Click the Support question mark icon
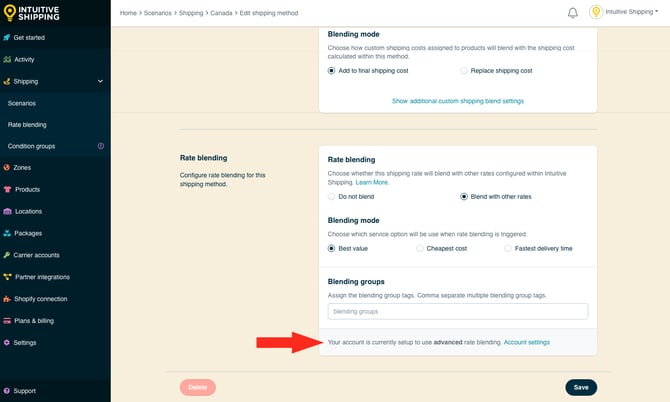This screenshot has width=670, height=402. (6, 391)
